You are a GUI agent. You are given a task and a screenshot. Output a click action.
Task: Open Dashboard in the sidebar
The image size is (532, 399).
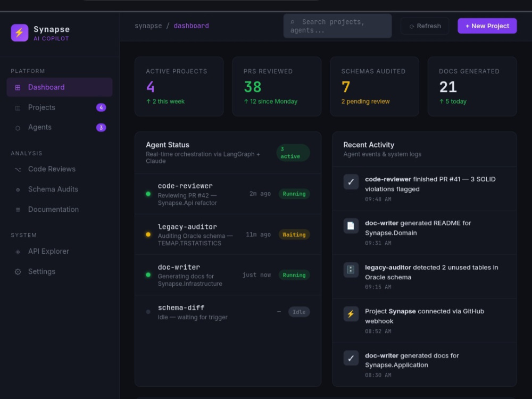click(60, 87)
